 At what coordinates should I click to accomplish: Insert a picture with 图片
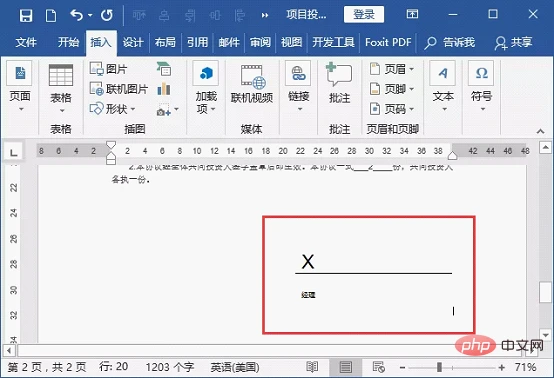click(108, 69)
